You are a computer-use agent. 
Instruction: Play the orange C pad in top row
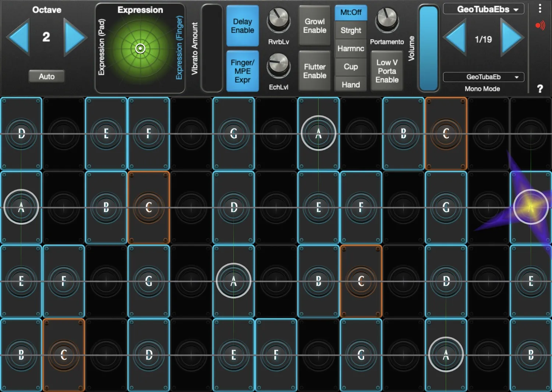click(446, 134)
